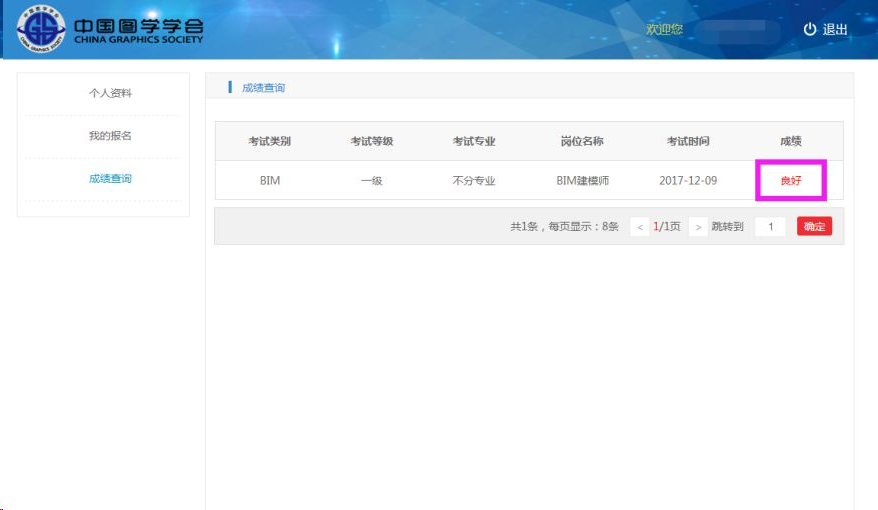Click the 考试时间 column header

coord(688,141)
